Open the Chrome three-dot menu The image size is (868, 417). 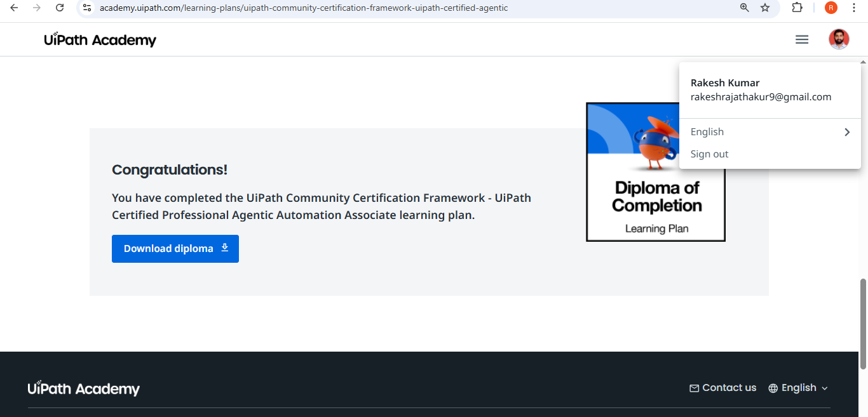[x=854, y=8]
